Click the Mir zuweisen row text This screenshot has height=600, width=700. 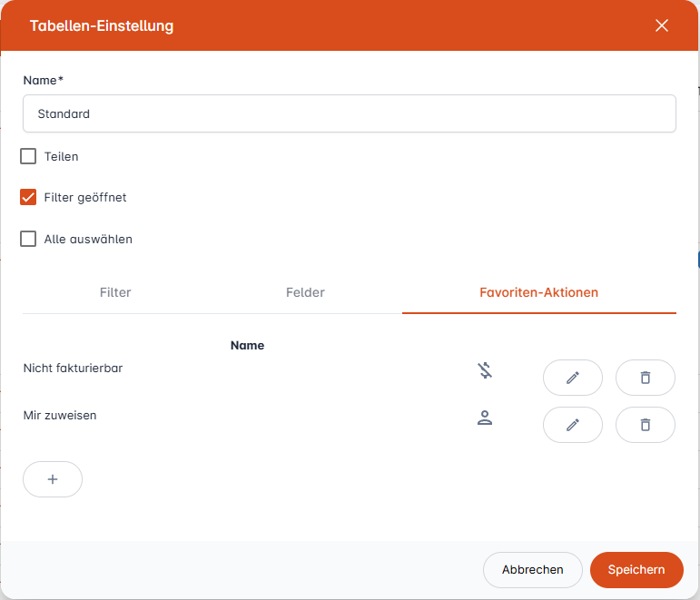click(60, 415)
